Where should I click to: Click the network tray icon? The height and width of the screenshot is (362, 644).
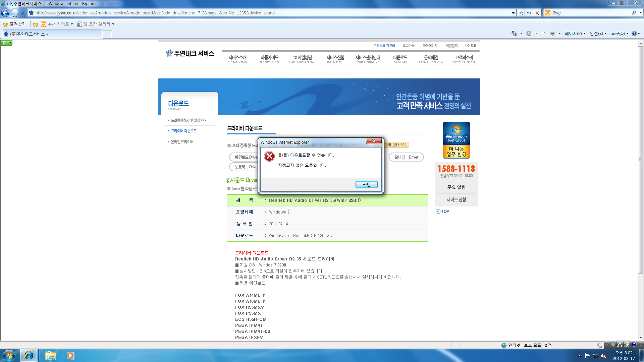coord(595,356)
